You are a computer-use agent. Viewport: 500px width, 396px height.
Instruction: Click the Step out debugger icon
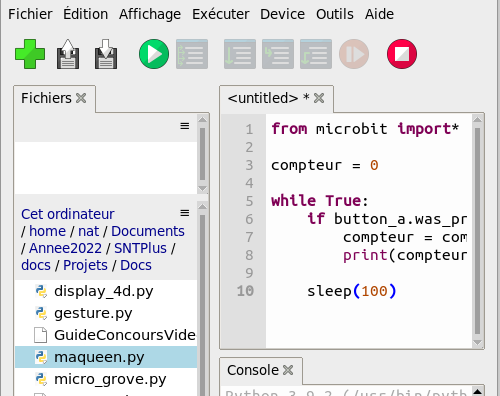(316, 54)
